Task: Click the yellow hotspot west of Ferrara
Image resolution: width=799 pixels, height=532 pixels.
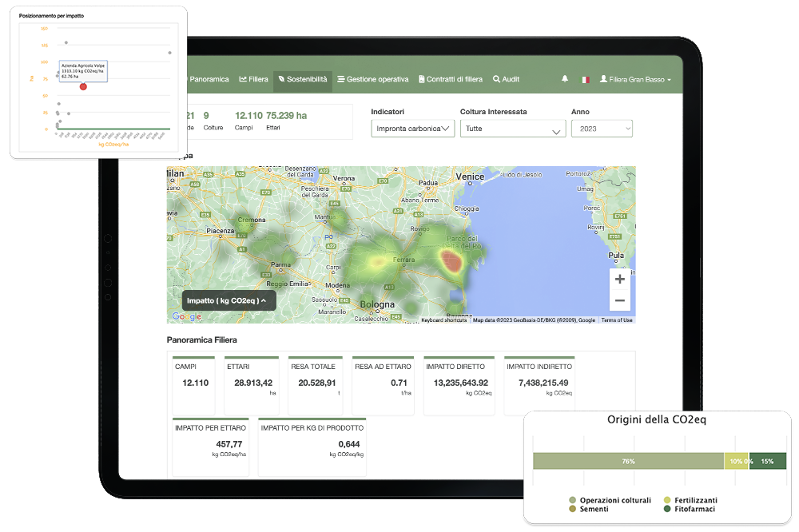Action: 377,262
